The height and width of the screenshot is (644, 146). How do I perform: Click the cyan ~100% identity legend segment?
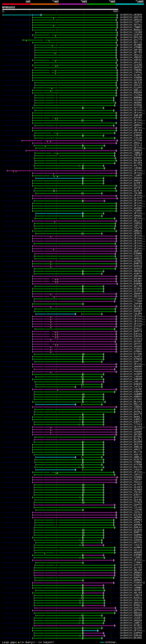coord(130,4)
